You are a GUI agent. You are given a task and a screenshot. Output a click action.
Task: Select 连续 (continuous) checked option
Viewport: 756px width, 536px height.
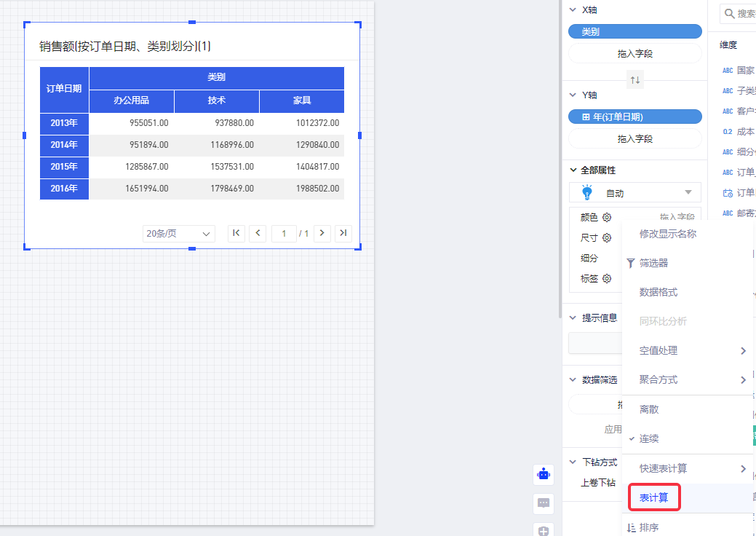pos(649,438)
